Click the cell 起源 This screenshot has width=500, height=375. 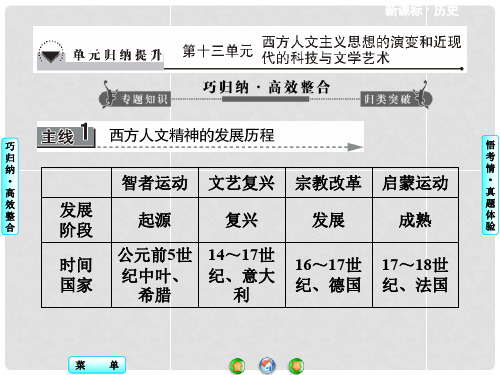155,220
